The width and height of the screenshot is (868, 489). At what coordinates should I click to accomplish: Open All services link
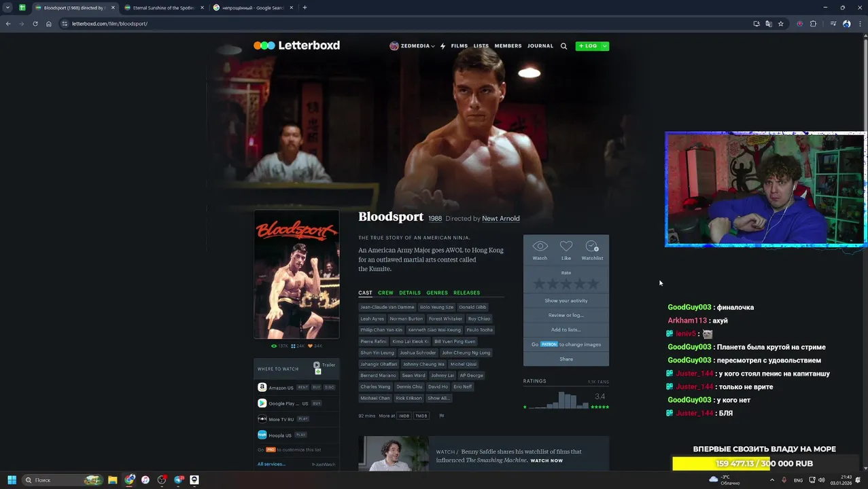271,465
